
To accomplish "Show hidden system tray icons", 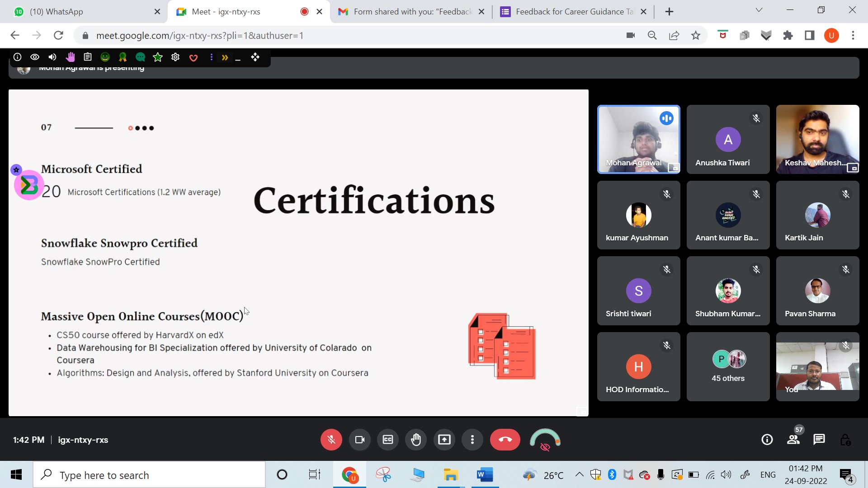I will 579,474.
